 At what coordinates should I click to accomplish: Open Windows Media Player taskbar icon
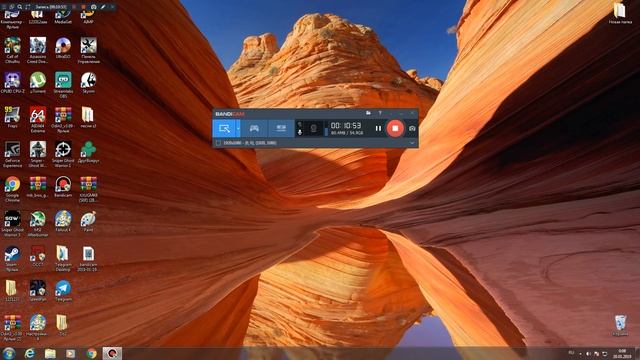click(x=71, y=353)
